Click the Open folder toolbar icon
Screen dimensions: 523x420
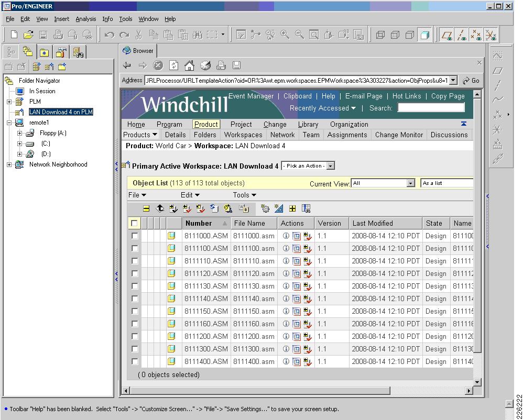point(29,35)
